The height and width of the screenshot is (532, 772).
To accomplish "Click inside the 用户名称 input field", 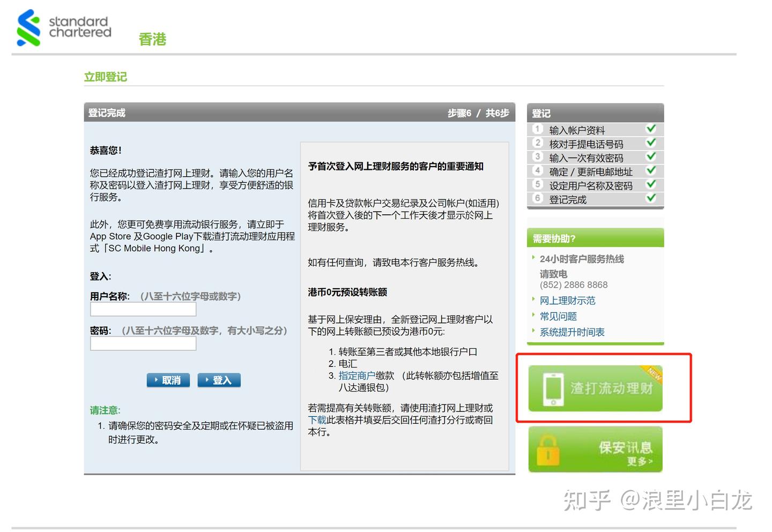I will pos(143,310).
